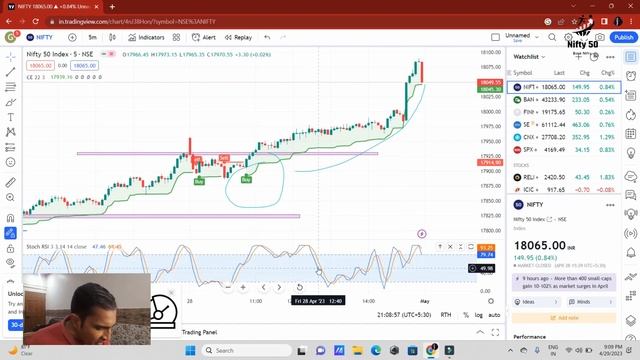The height and width of the screenshot is (360, 640).
Task: Open the candle chart style menu
Action: tap(112, 37)
